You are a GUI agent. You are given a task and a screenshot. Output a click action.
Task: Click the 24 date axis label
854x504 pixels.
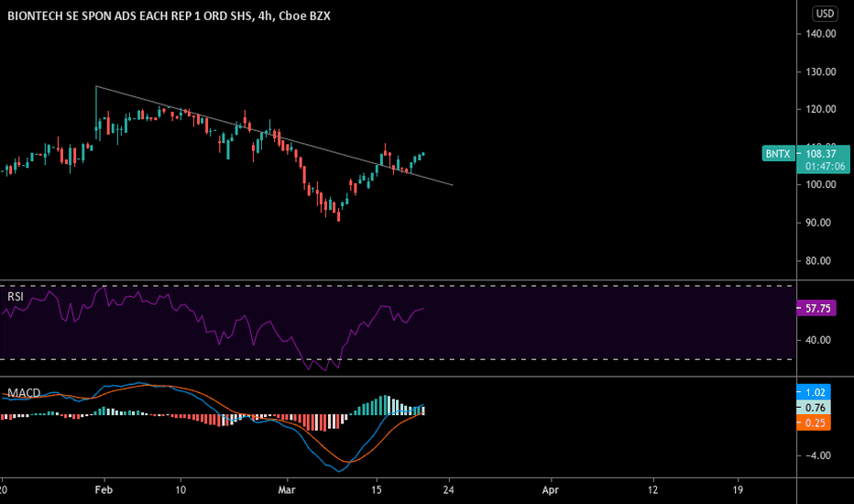click(x=448, y=490)
